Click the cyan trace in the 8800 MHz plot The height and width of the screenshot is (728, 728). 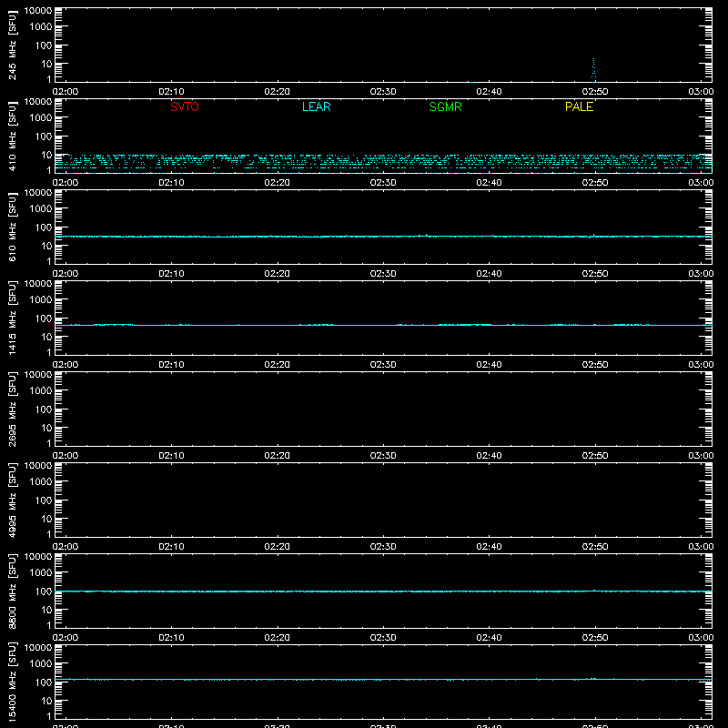pyautogui.click(x=383, y=591)
